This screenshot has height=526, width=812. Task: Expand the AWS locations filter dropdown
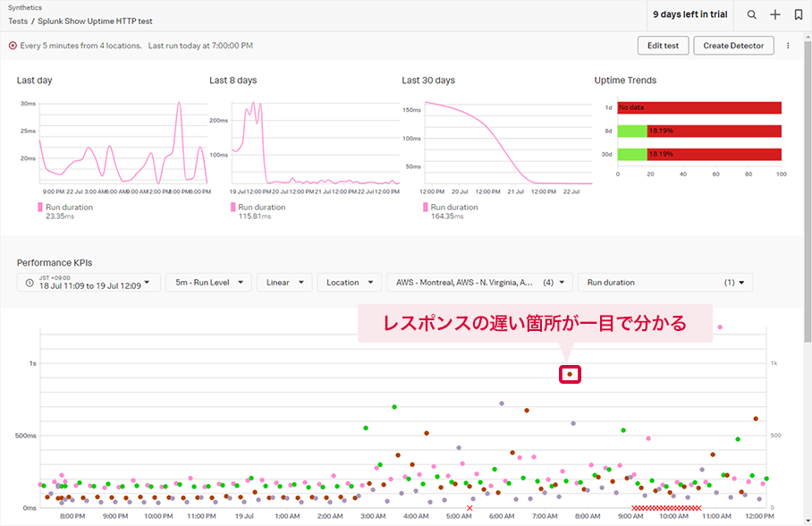pos(480,283)
